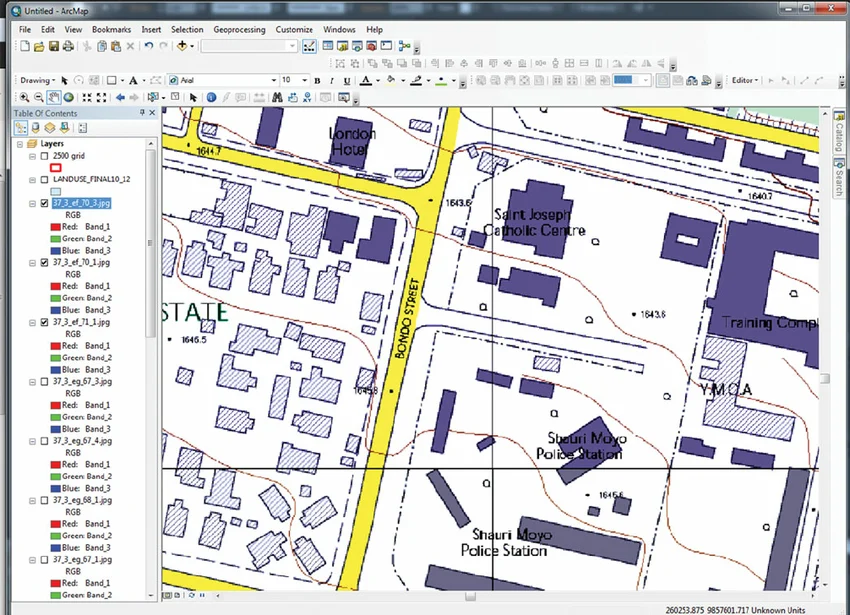Open the Editor Toolbar icon
Image resolution: width=850 pixels, height=615 pixels.
click(x=309, y=46)
